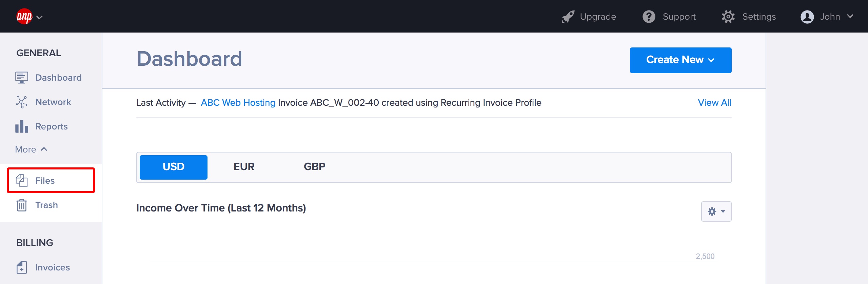Click the Files documents icon
Image resolution: width=868 pixels, height=284 pixels.
coord(22,181)
